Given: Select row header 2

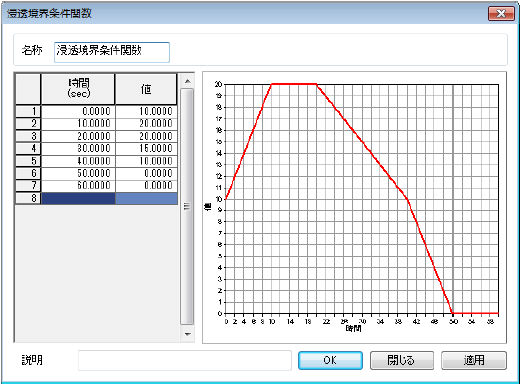Looking at the screenshot, I should pyautogui.click(x=28, y=124).
